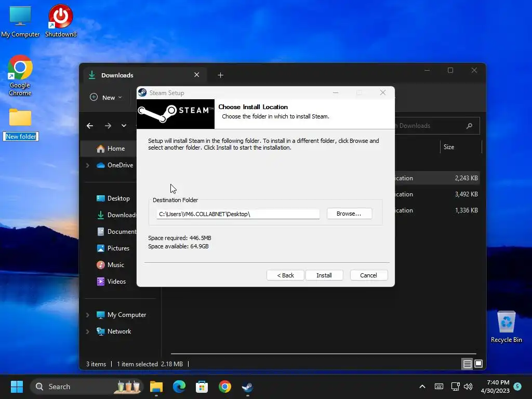The height and width of the screenshot is (399, 532).
Task: Select the New folder icon on the desktop
Action: (20, 117)
